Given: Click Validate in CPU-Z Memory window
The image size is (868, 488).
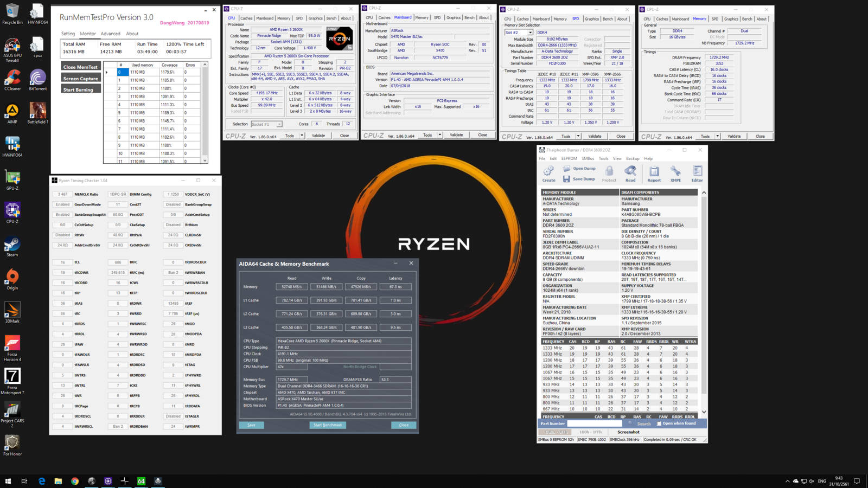Looking at the screenshot, I should [734, 136].
